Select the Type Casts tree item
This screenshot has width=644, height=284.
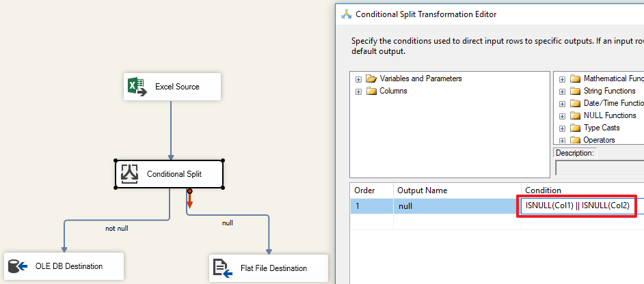[x=602, y=128]
